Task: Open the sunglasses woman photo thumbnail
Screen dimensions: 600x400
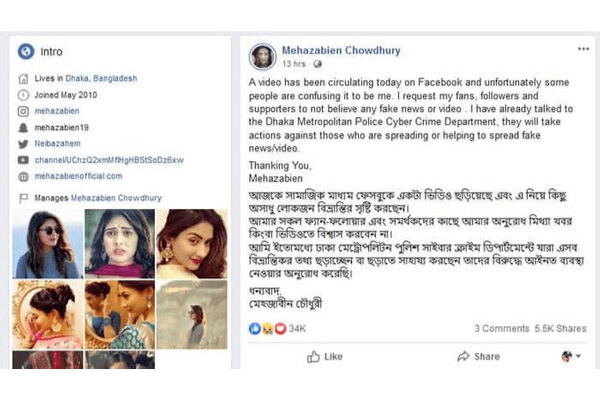Action: pos(46,243)
